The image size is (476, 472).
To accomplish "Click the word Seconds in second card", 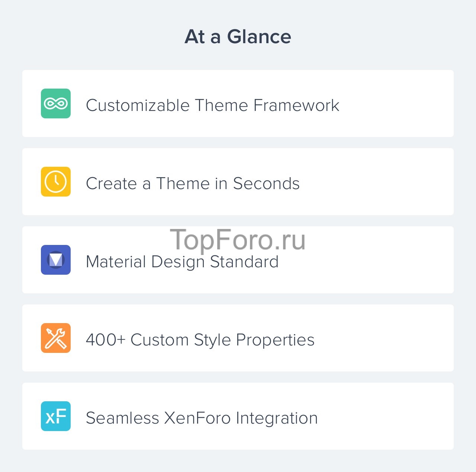I will [266, 184].
